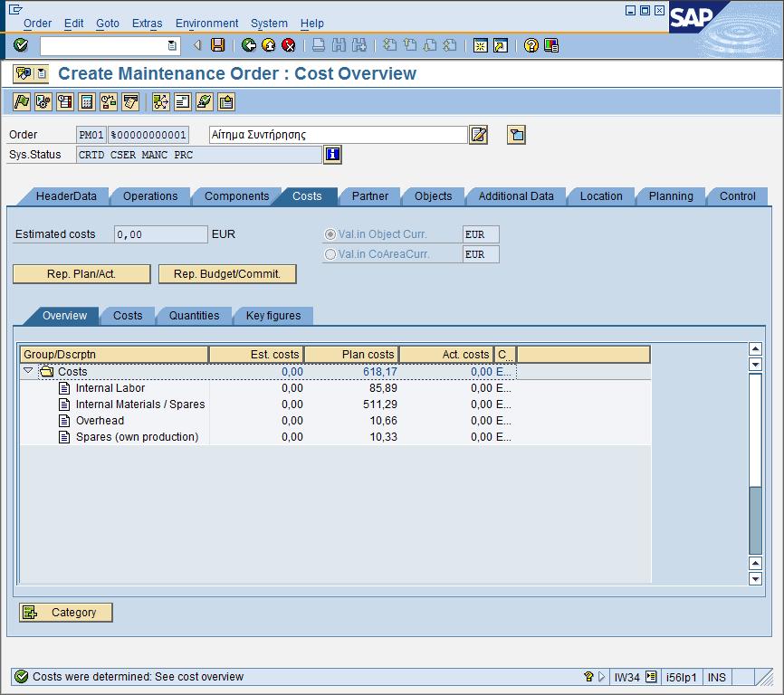Image resolution: width=784 pixels, height=695 pixels.
Task: Click the icon right of the long text button
Action: (517, 135)
